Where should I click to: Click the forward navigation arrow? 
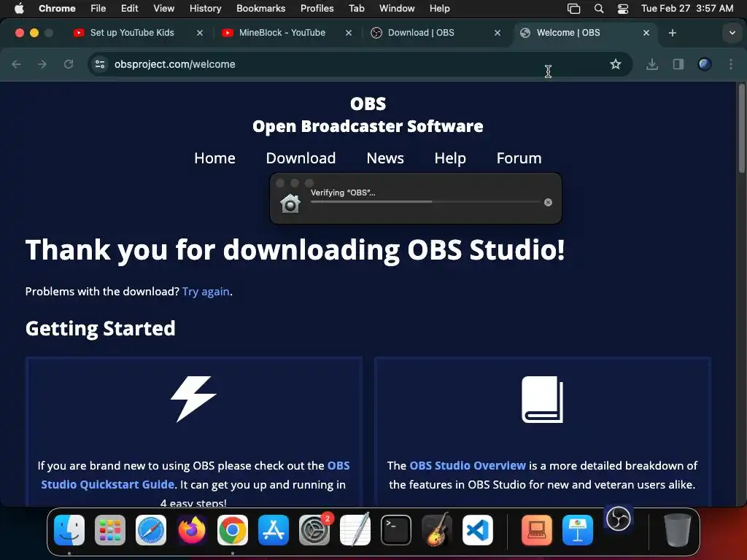tap(42, 64)
